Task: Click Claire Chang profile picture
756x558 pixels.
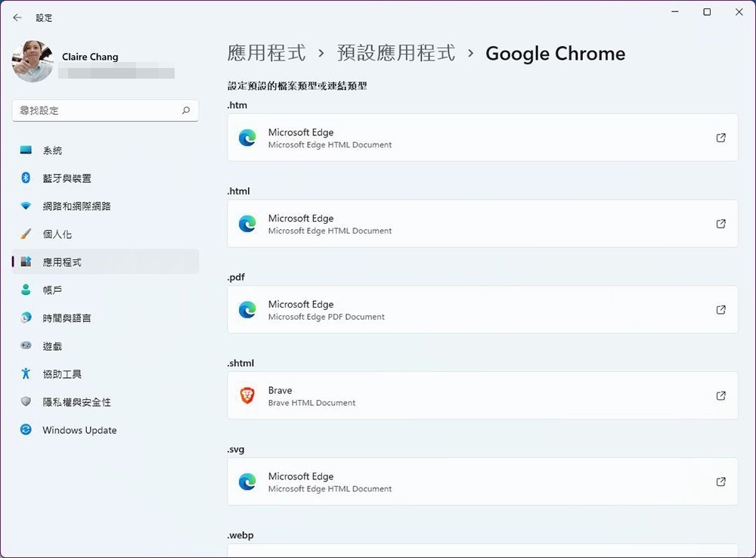Action: (33, 61)
